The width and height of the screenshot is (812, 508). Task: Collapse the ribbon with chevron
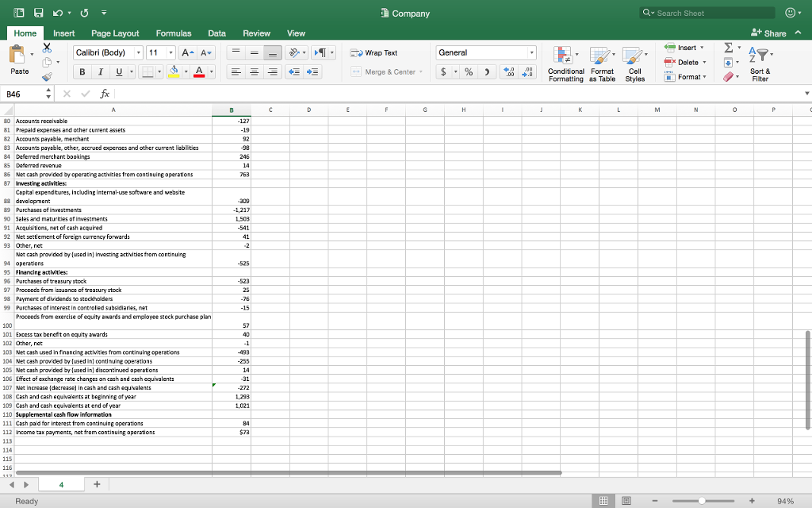click(798, 33)
